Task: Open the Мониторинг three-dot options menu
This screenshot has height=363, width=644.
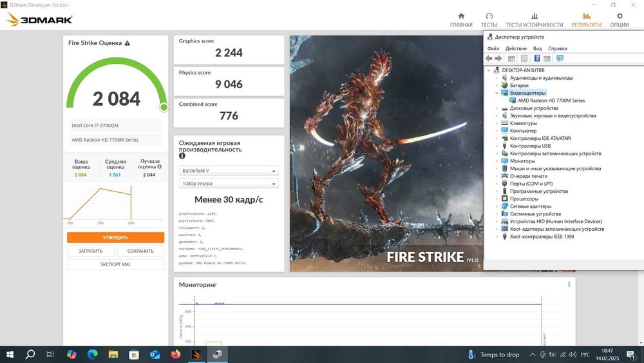Action: (569, 284)
